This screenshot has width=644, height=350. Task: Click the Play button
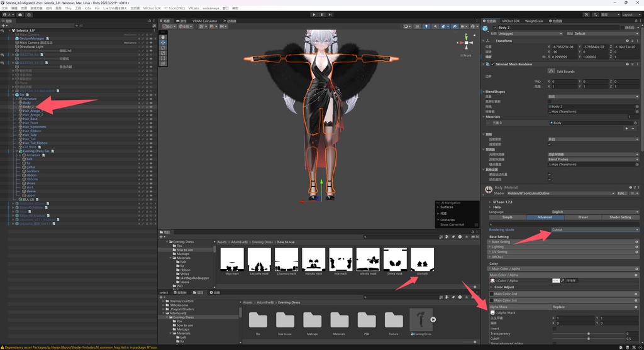pyautogui.click(x=314, y=14)
